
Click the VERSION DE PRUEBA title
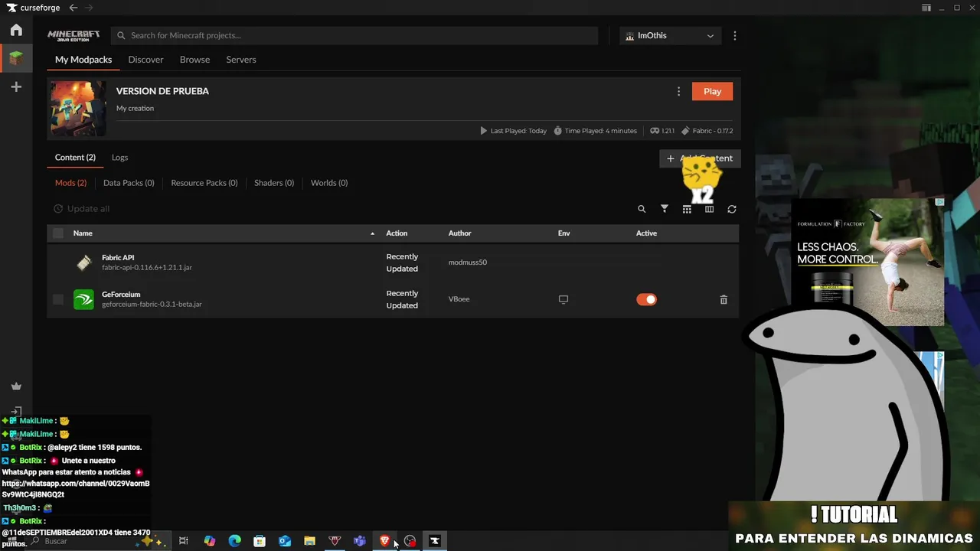pos(162,91)
